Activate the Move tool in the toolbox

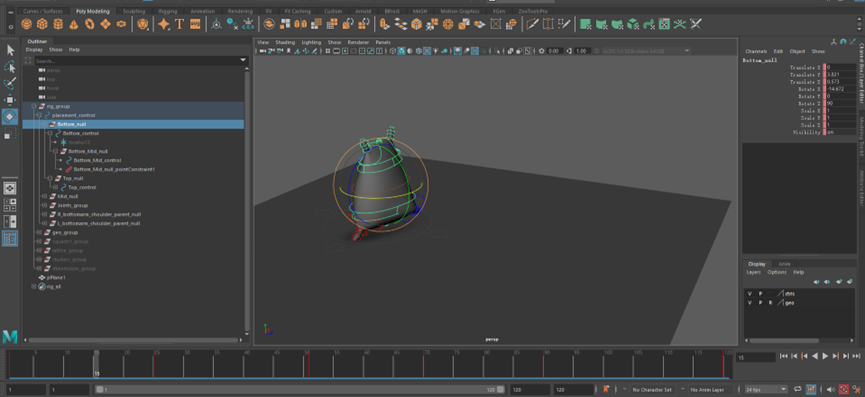point(10,100)
